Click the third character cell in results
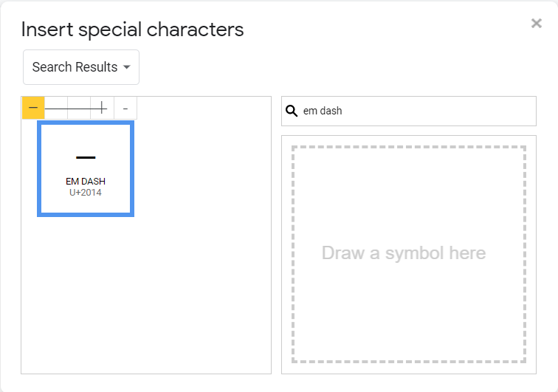Viewport: 558px width, 392px height. coord(79,108)
